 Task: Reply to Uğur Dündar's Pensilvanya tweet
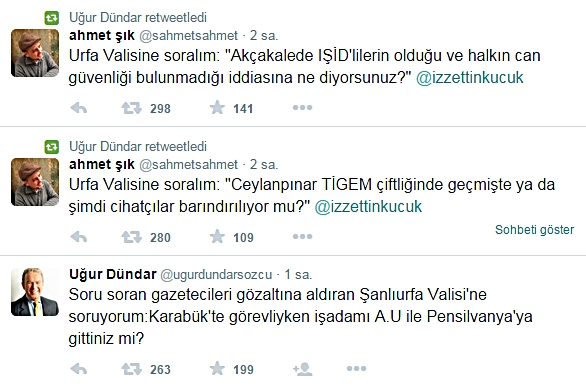coord(79,369)
